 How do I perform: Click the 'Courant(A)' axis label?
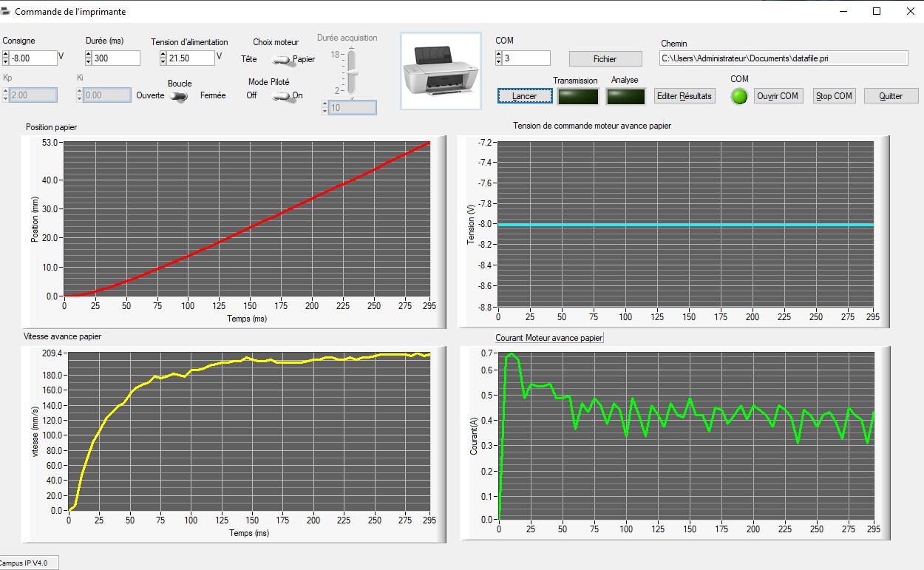click(x=474, y=435)
